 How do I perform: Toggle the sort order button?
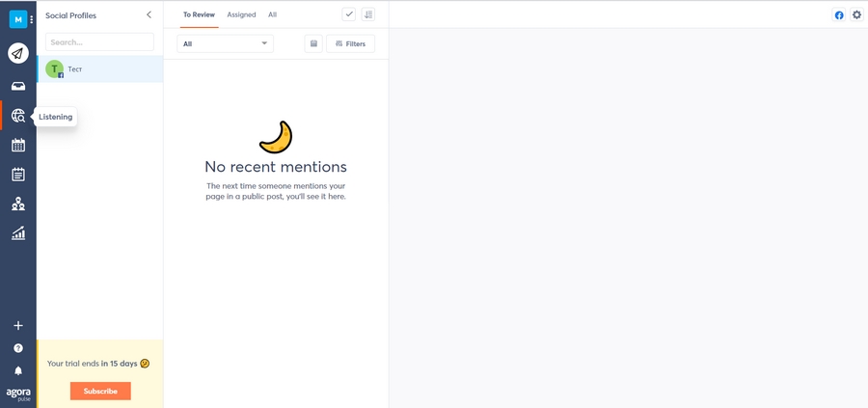(x=368, y=14)
